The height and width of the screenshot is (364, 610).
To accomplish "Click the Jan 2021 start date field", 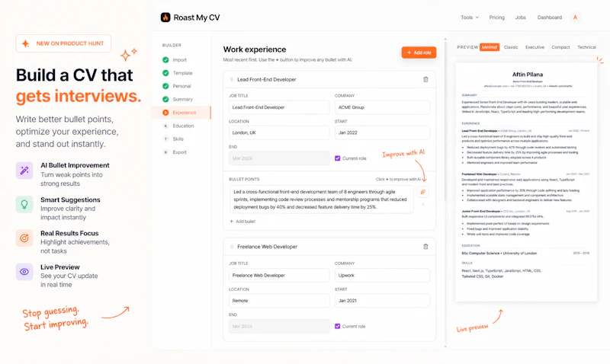I will pos(383,301).
